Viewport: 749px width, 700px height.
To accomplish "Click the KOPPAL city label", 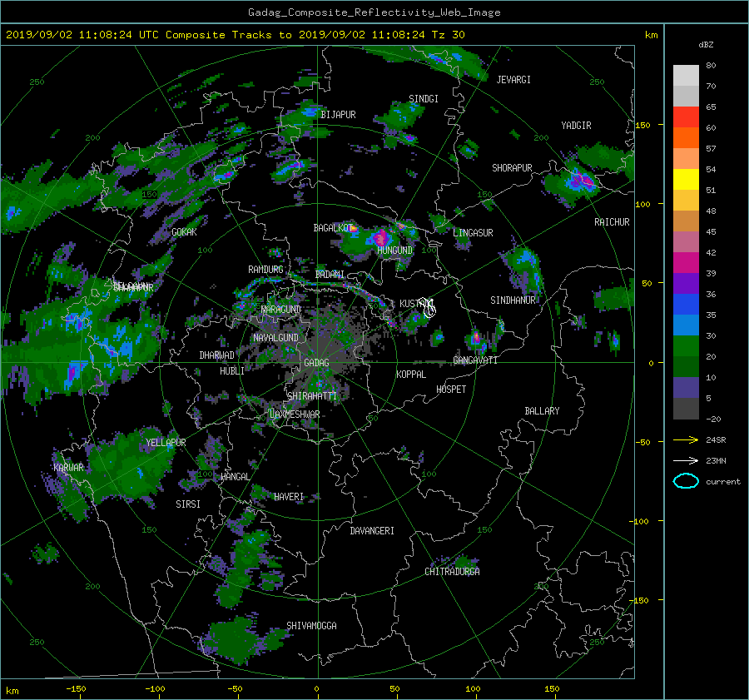I will click(411, 375).
